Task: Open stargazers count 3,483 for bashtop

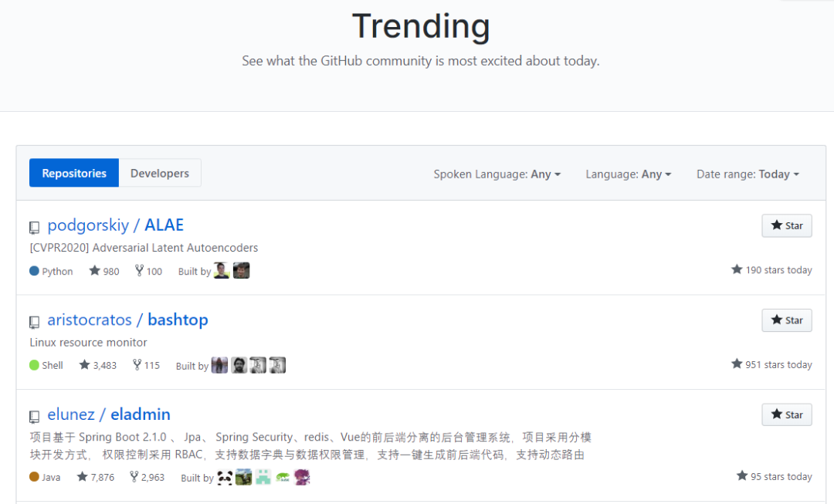Action: [98, 365]
